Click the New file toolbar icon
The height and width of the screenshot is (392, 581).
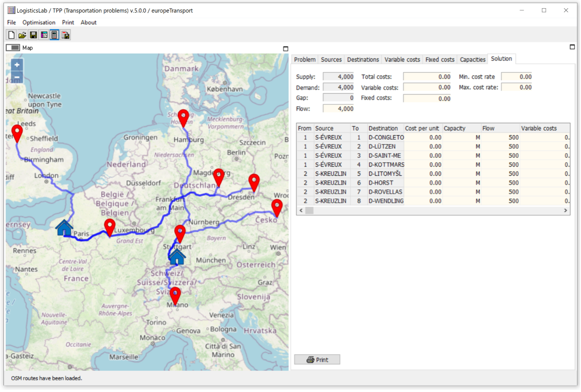(x=11, y=35)
